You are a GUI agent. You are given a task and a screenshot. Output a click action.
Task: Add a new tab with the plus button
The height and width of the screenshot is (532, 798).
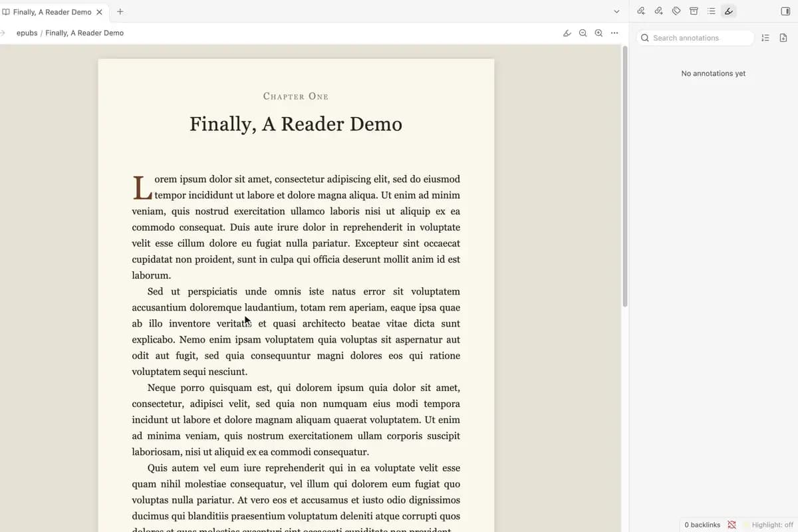coord(120,11)
